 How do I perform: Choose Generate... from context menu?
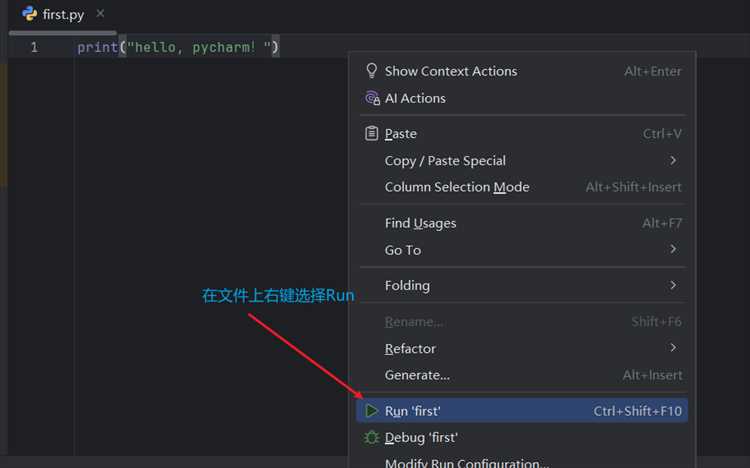(x=522, y=375)
